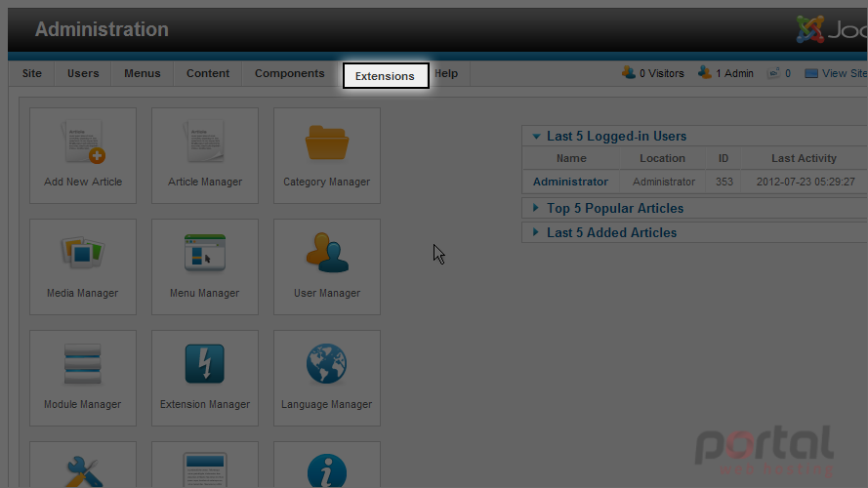Click the View Site monitor icon

[x=811, y=73]
